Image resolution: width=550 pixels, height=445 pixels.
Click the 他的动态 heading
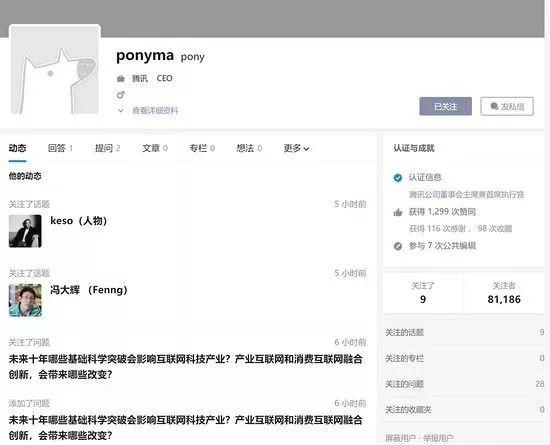click(25, 176)
